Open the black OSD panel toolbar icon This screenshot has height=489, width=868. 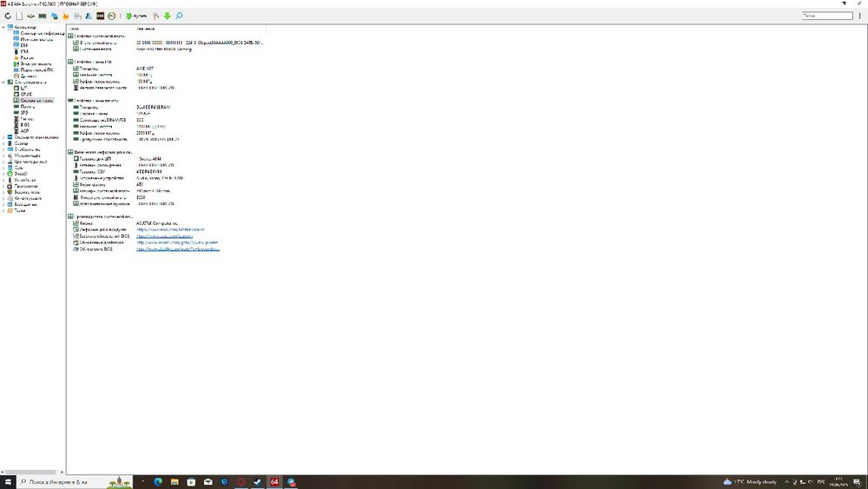pyautogui.click(x=100, y=16)
